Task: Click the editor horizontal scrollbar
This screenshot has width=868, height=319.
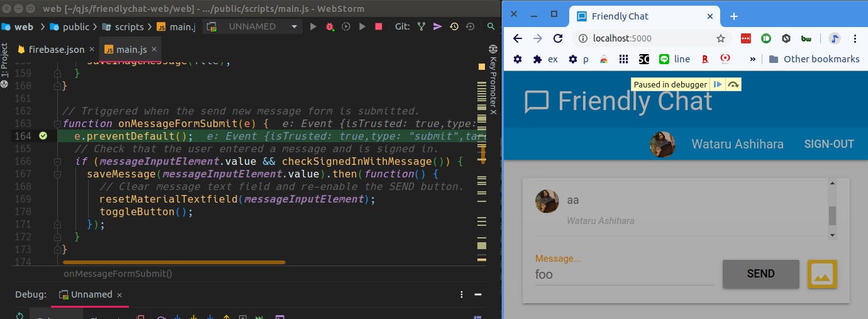Action: (174, 262)
